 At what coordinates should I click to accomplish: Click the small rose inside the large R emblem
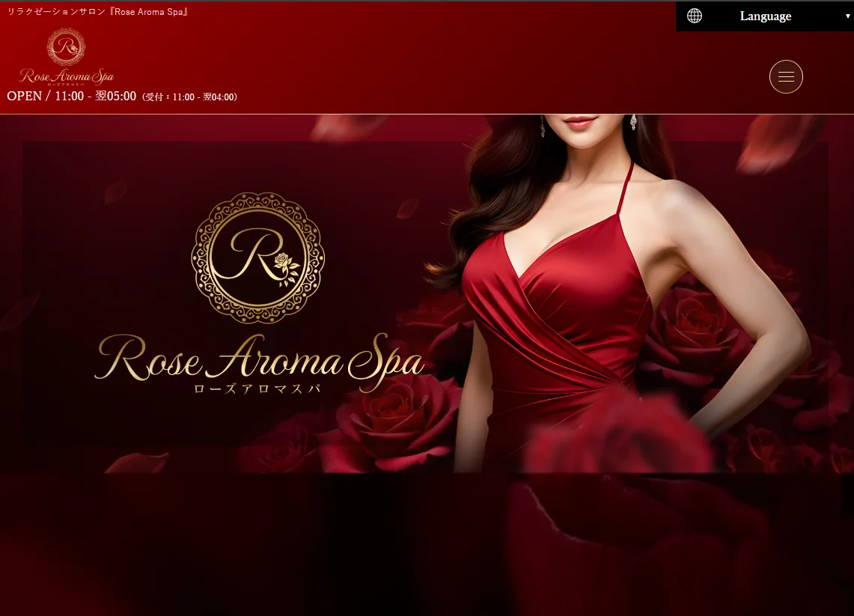click(285, 267)
